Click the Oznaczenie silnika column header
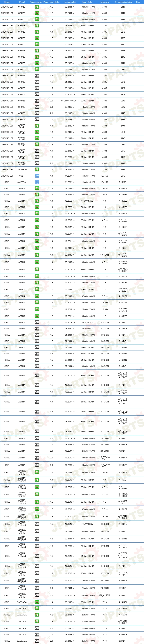 click(123, 2)
